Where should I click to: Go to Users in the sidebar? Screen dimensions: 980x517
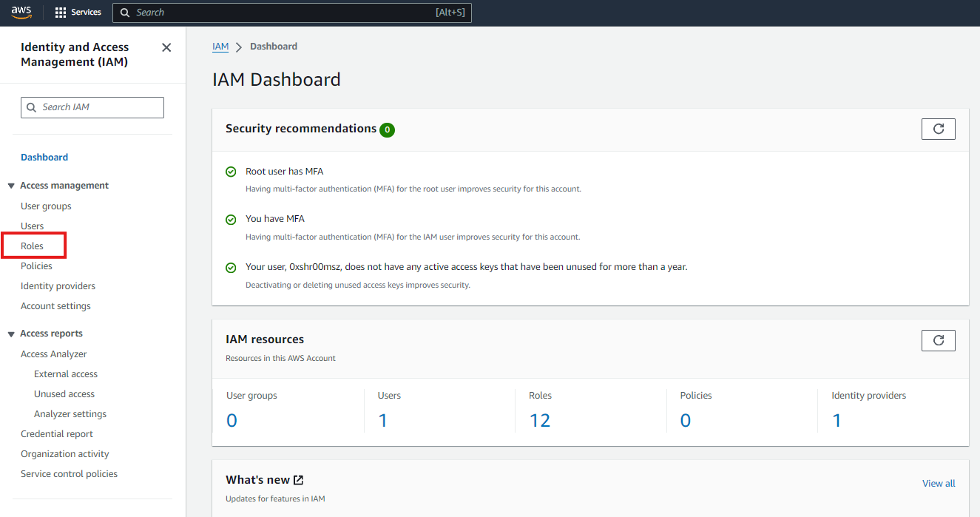(x=33, y=226)
